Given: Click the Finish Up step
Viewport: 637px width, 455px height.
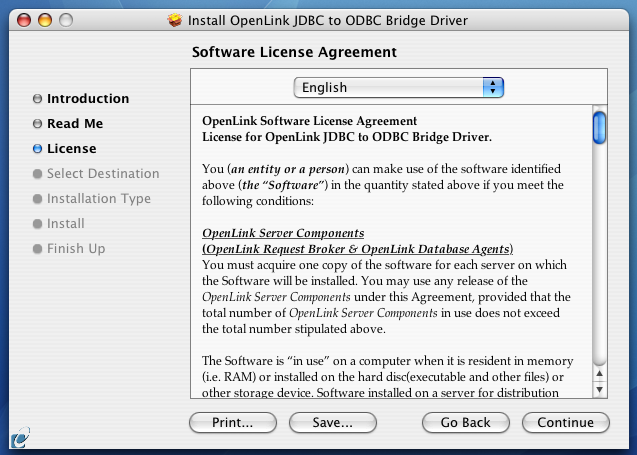Looking at the screenshot, I should 76,249.
